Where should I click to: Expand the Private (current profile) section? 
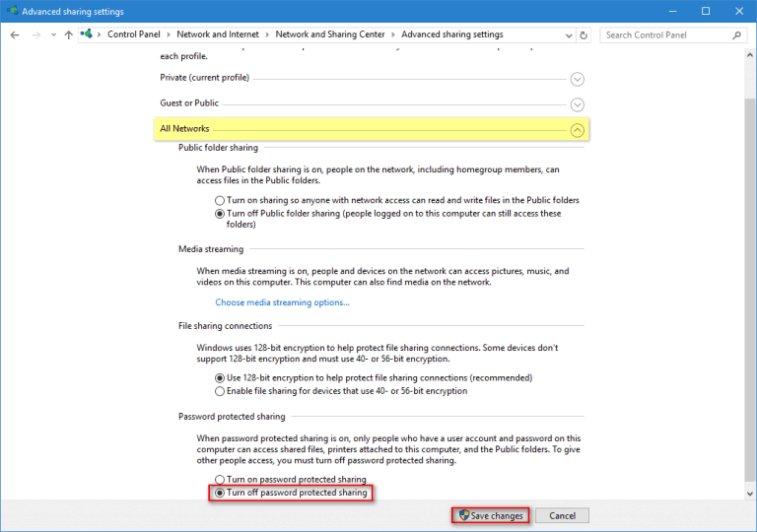578,79
